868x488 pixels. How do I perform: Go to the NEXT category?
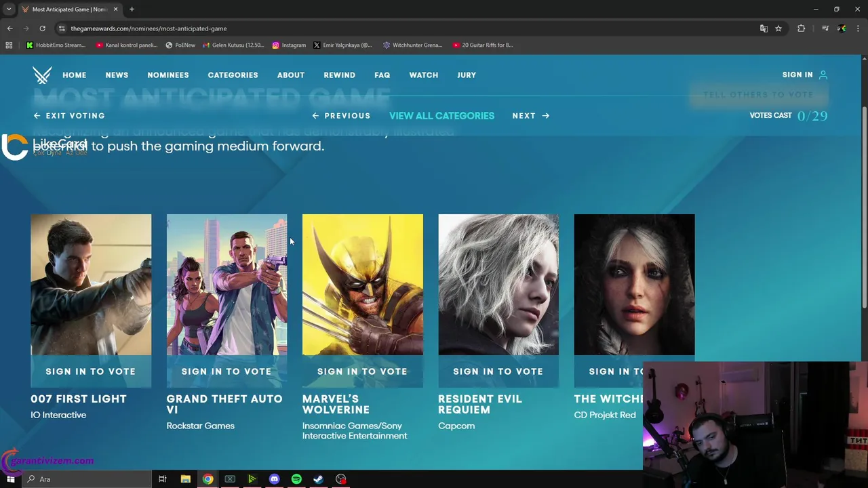pos(531,116)
